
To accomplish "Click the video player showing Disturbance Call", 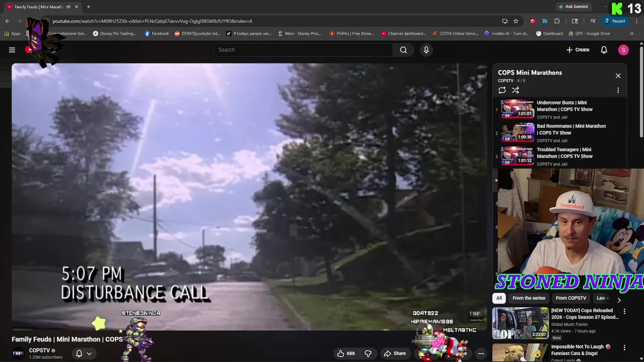I will [249, 196].
